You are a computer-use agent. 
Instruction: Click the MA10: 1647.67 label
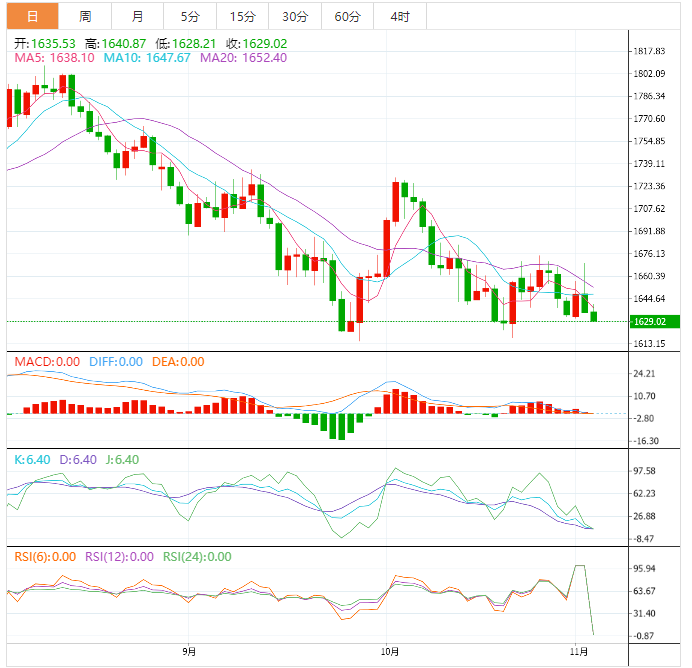click(147, 58)
